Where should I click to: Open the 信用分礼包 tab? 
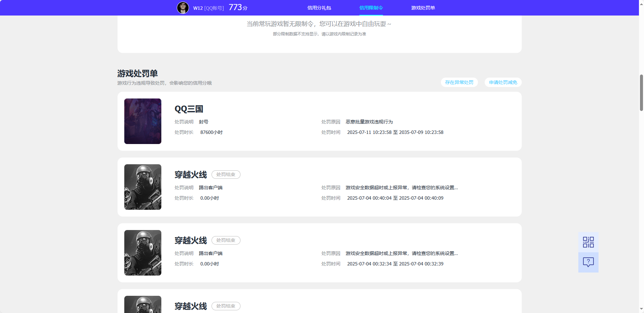(319, 8)
